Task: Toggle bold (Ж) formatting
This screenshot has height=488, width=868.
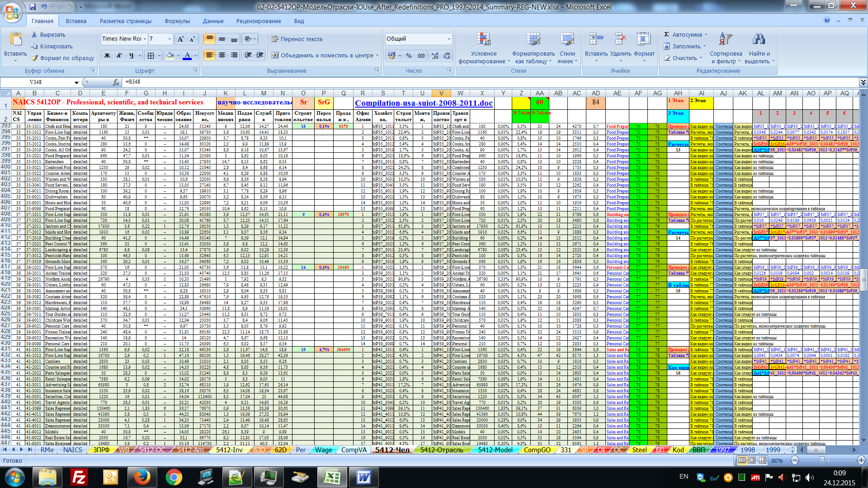Action: [x=107, y=56]
